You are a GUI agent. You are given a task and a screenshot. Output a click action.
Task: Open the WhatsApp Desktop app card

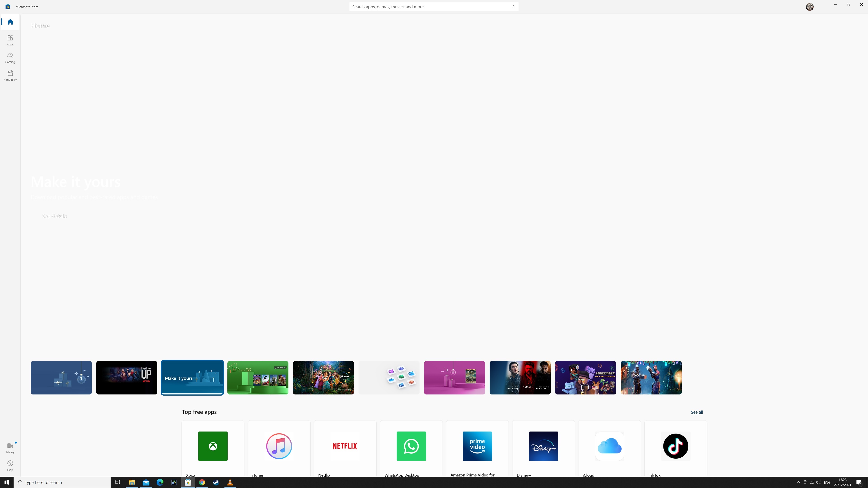(x=411, y=449)
